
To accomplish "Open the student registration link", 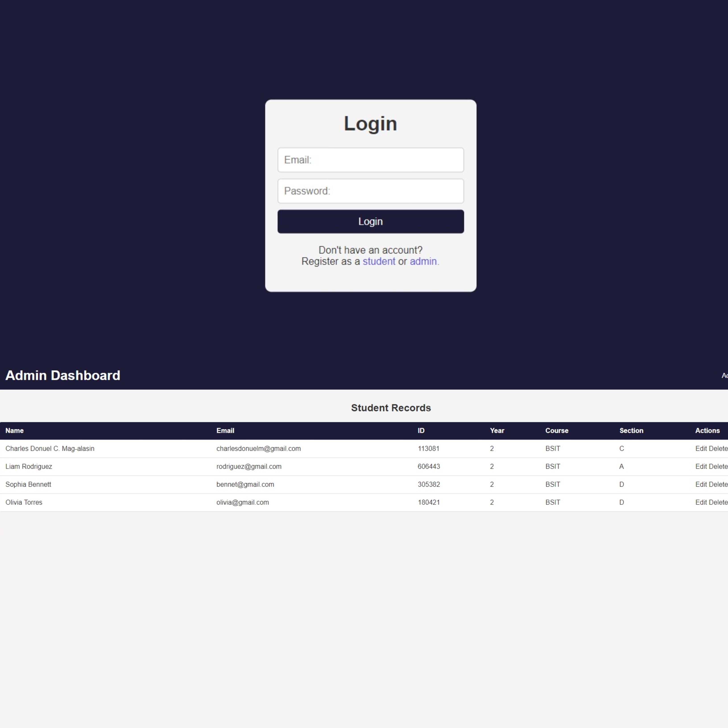I will click(x=379, y=261).
